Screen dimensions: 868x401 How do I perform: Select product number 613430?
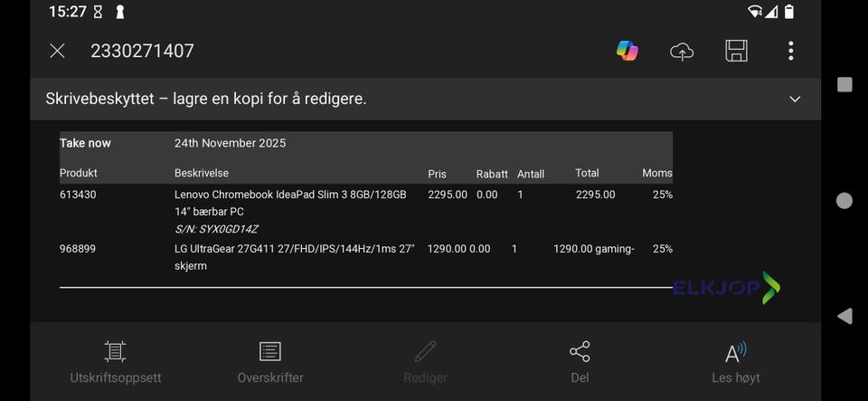tap(78, 195)
